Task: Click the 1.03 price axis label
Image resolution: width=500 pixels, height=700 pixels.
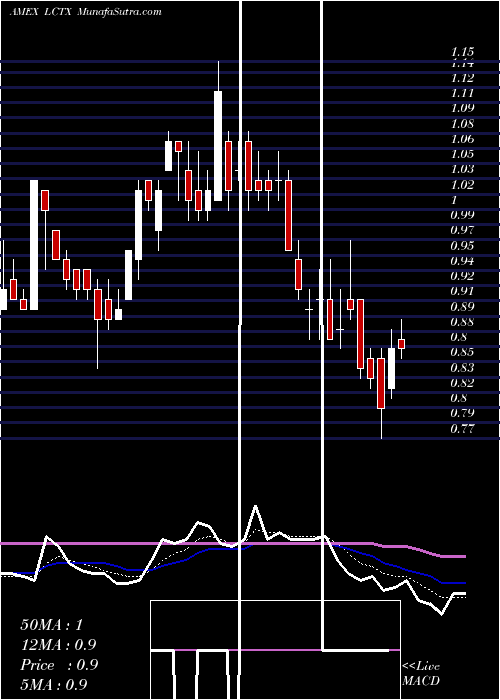Action: (x=462, y=169)
